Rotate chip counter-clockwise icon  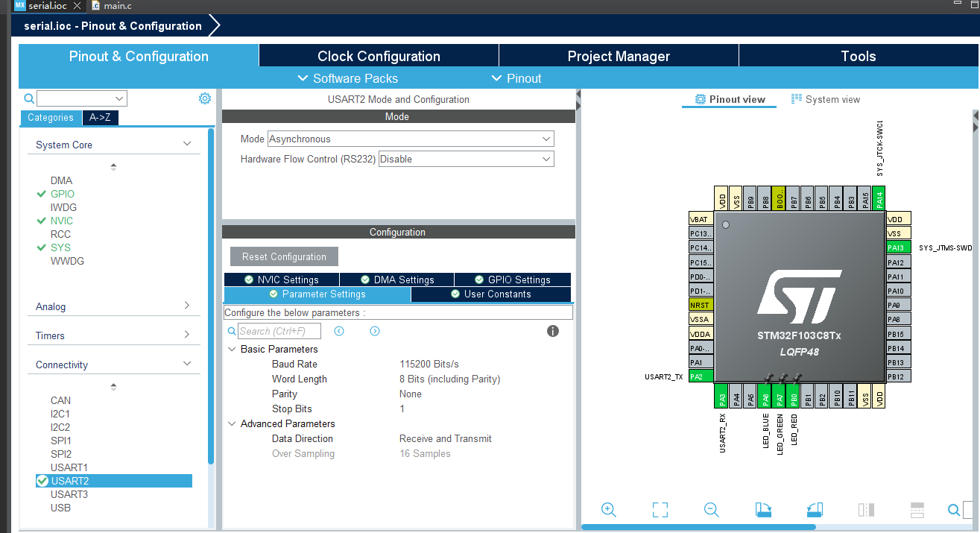pyautogui.click(x=815, y=510)
